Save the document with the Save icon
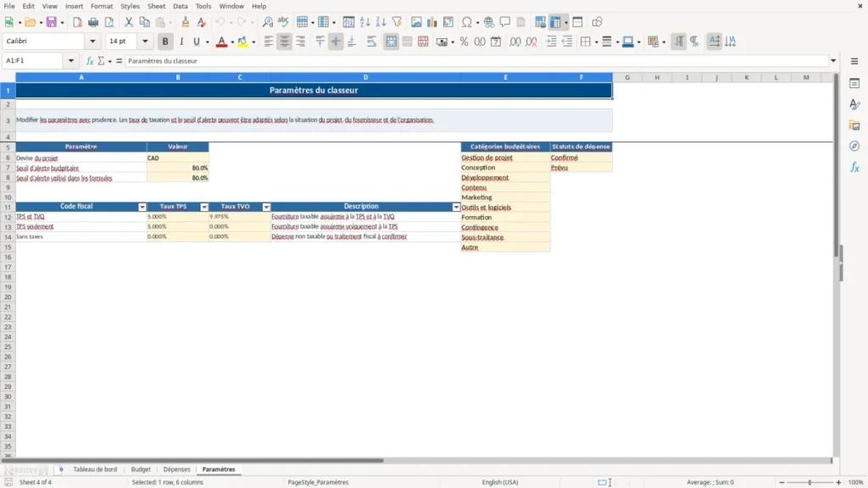868x488 pixels. point(52,22)
